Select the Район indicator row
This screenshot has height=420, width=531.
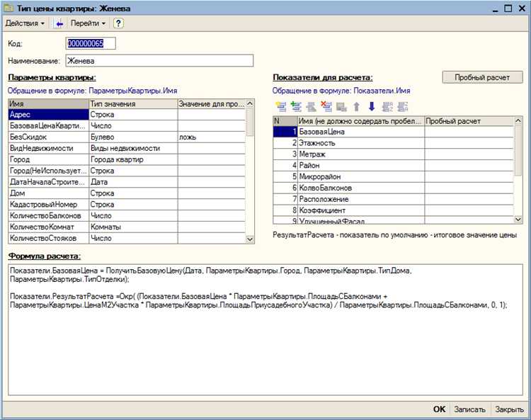(x=393, y=165)
